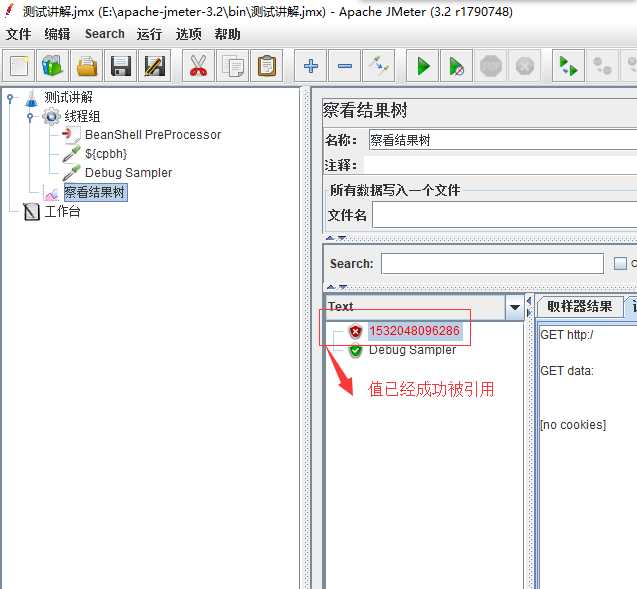637x589 pixels.
Task: Click Start no pauses icon
Action: point(457,66)
